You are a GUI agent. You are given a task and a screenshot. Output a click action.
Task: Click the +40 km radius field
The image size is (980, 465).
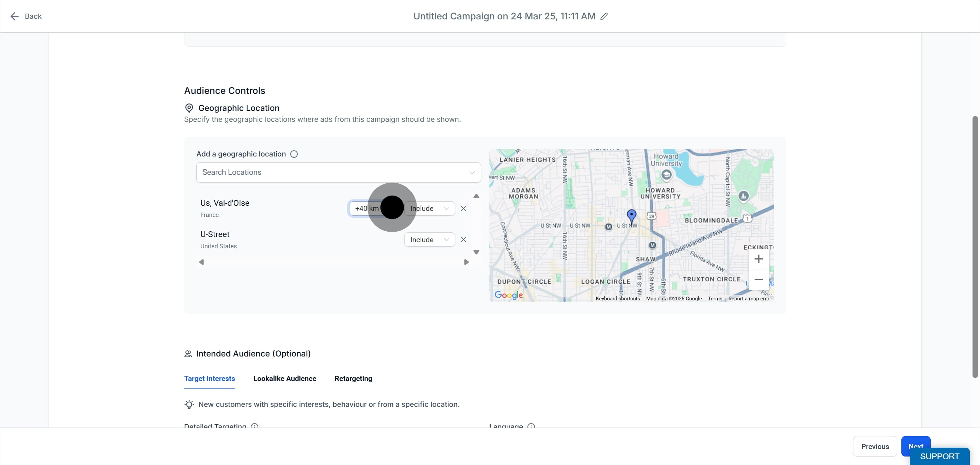click(x=367, y=209)
